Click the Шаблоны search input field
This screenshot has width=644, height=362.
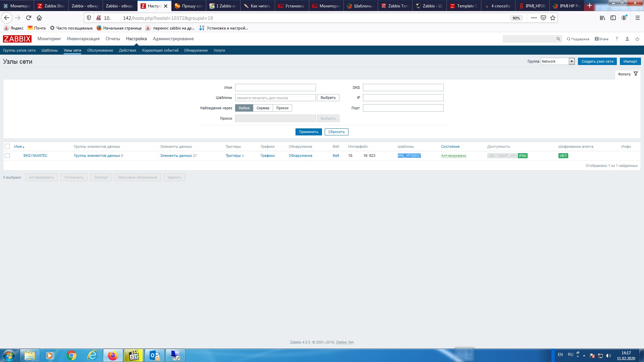point(275,98)
